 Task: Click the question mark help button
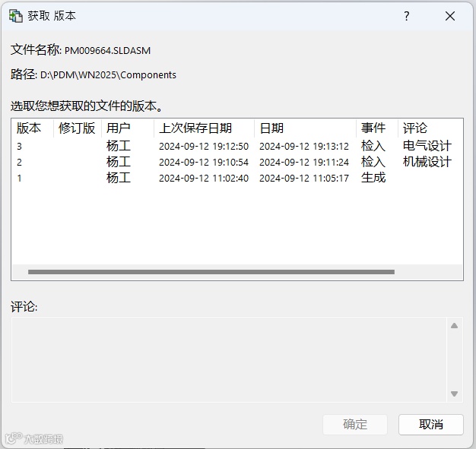pos(407,16)
